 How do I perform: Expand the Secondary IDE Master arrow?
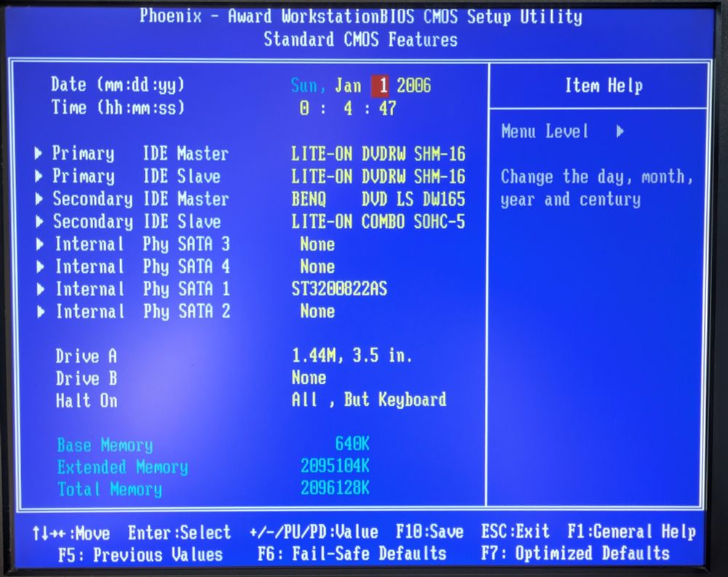pyautogui.click(x=39, y=199)
